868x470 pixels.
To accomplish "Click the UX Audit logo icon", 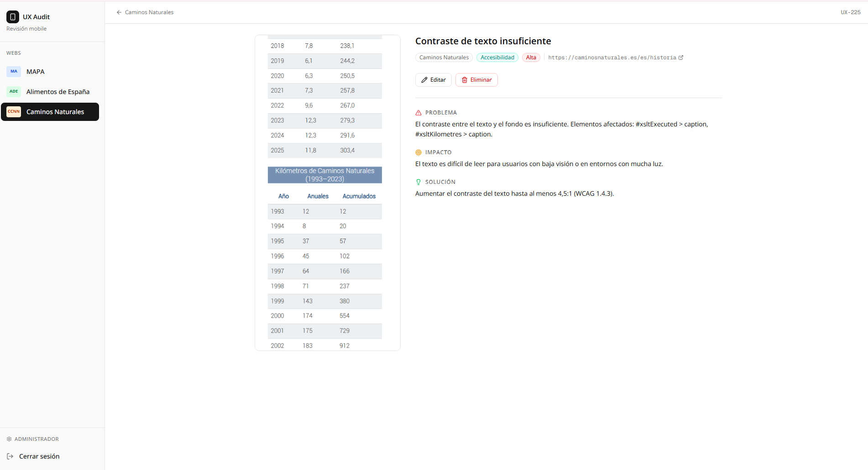I will 13,17.
